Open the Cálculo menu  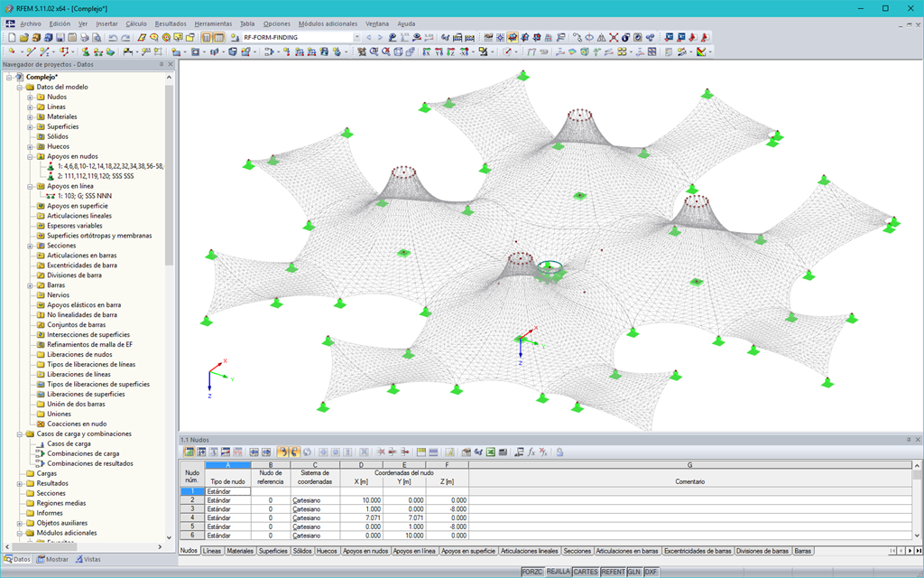click(x=136, y=23)
